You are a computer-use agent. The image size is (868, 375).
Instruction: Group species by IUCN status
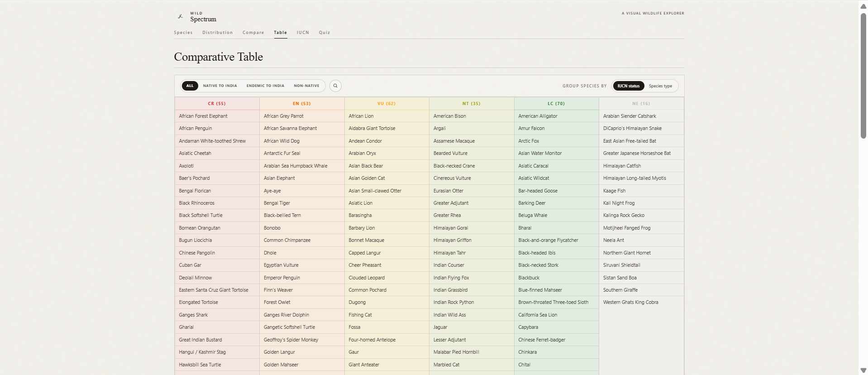click(x=629, y=86)
